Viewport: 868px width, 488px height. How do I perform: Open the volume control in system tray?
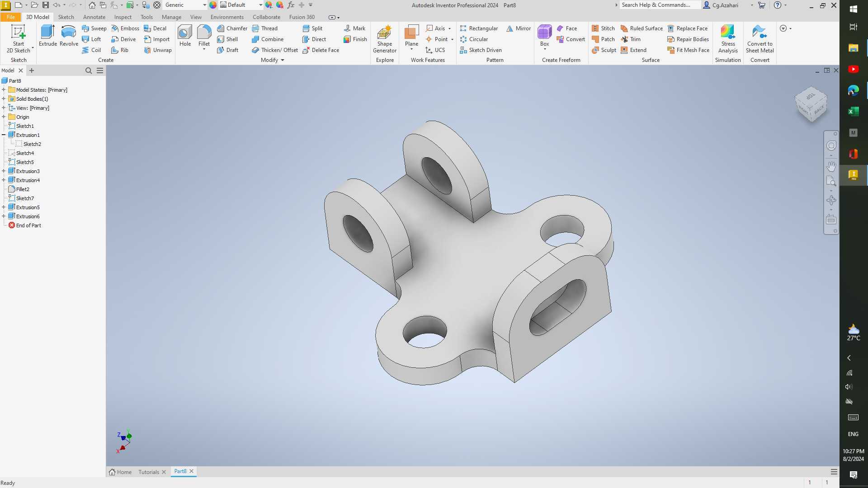(x=849, y=387)
